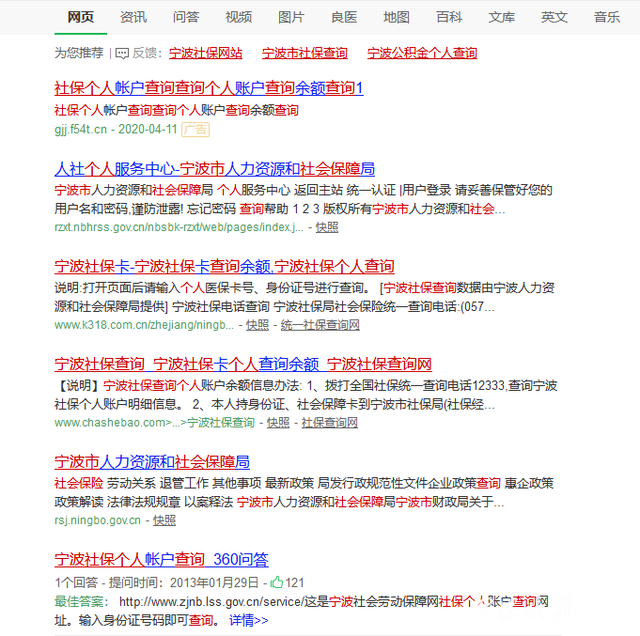Click the thumbs-up icon showing 121
640x636 pixels.
click(277, 582)
